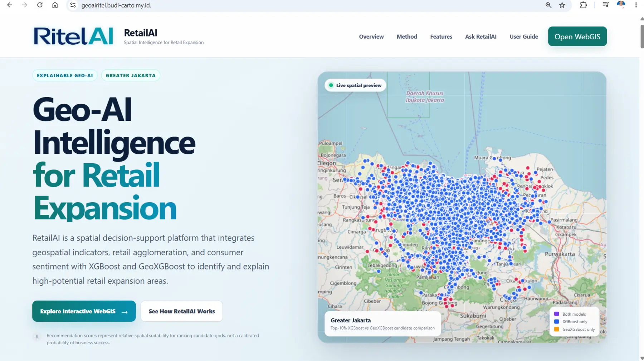Open the Overview menu item
The height and width of the screenshot is (361, 644).
pos(371,36)
